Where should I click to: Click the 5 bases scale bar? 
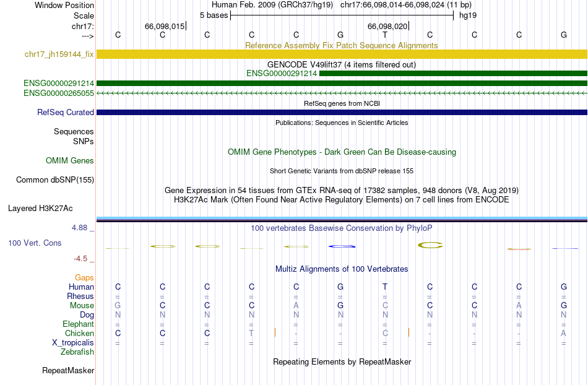[342, 15]
